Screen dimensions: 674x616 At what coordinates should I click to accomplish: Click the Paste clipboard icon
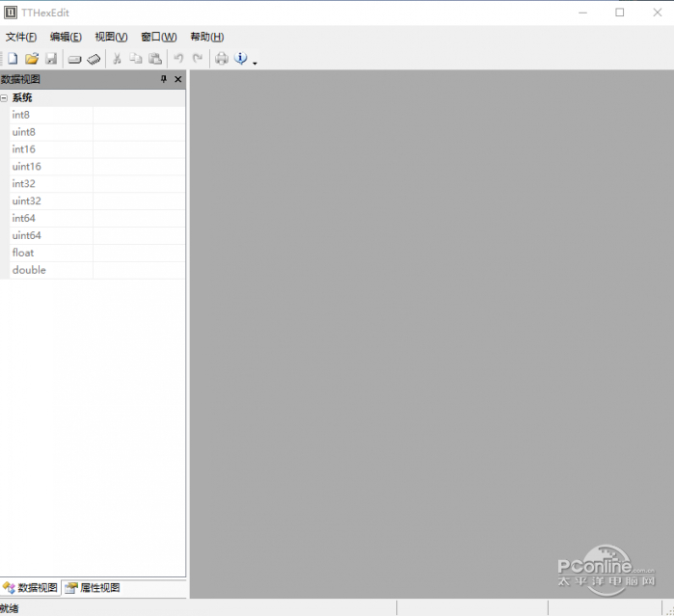point(155,59)
